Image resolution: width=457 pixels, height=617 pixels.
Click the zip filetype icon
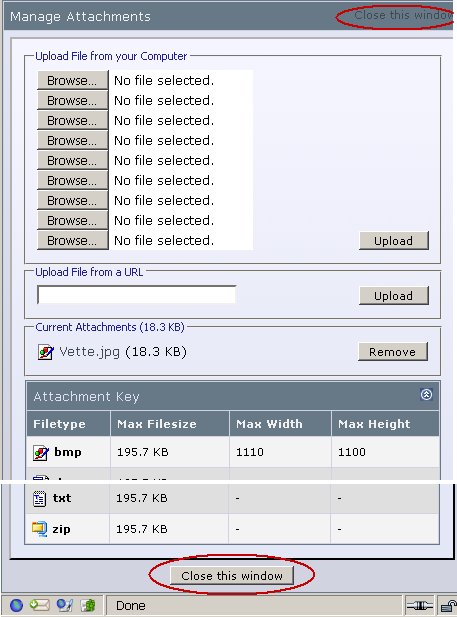39,529
